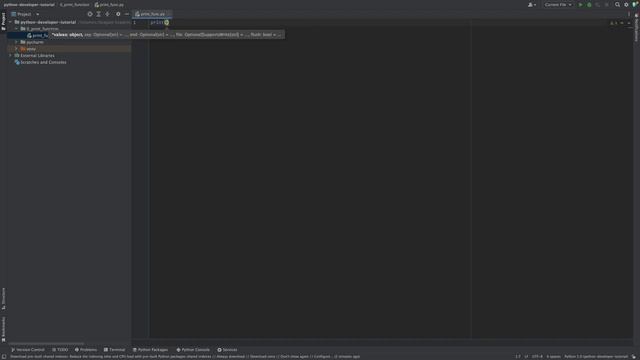Select print_func.py file in tree
This screenshot has width=640, height=360.
[x=38, y=36]
